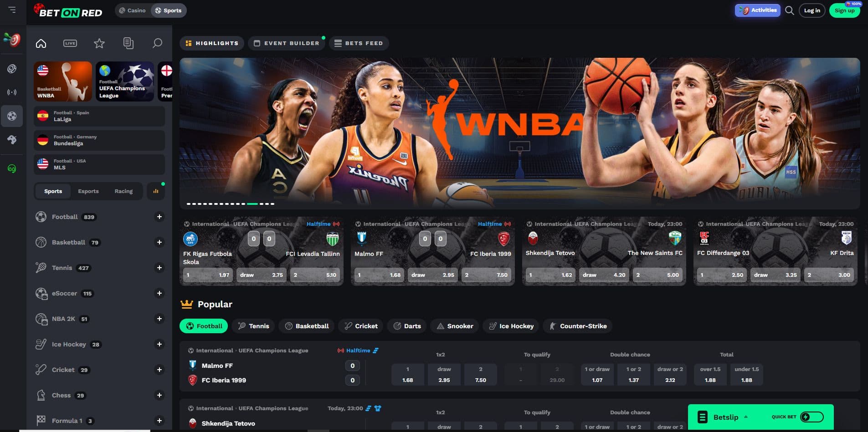Screen dimensions: 868x432
Task: Open the MLS USA league shortcut
Action: click(99, 164)
